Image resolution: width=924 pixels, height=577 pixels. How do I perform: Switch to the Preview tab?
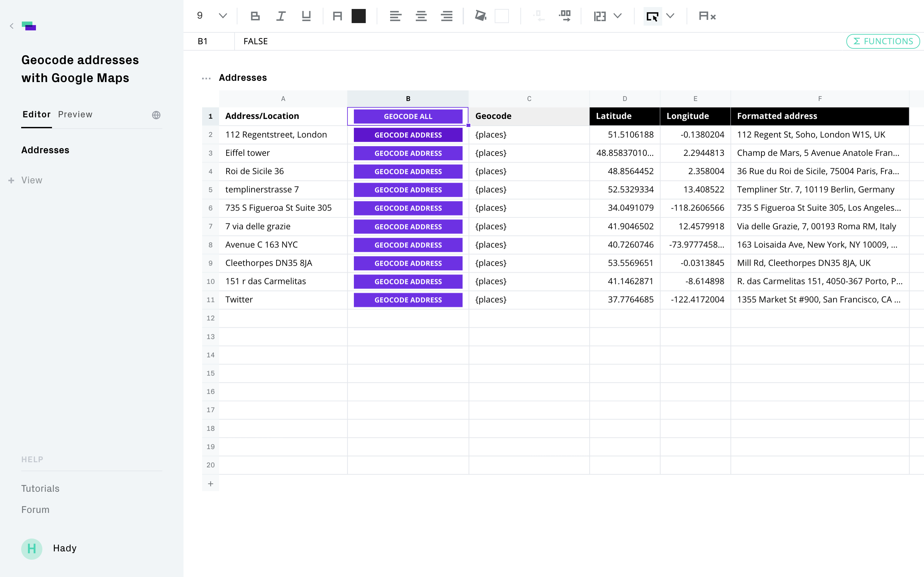pos(75,114)
